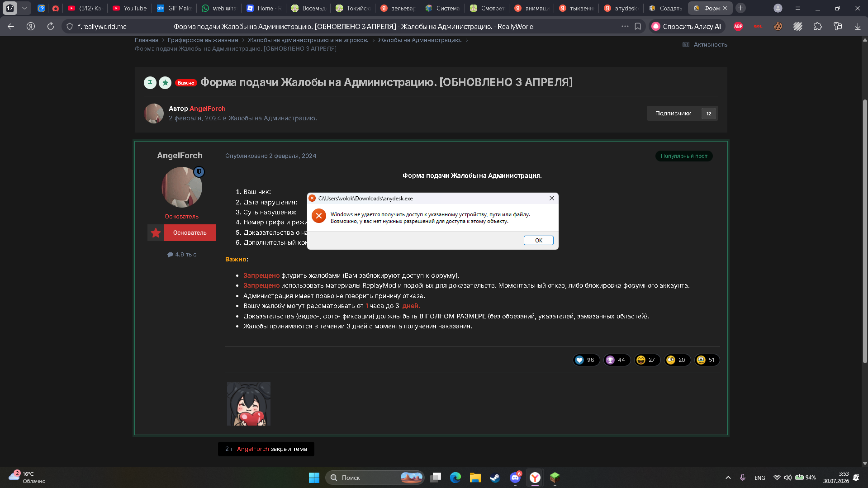The height and width of the screenshot is (488, 868).
Task: Click the heart reaction with 96
Action: [586, 360]
